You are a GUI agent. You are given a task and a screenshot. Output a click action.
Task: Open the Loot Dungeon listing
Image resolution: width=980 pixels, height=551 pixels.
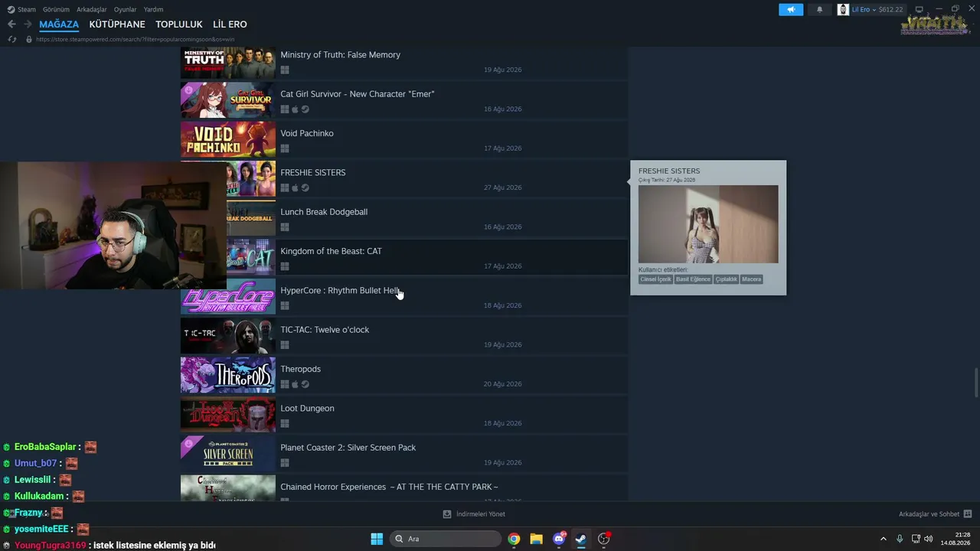[404, 416]
